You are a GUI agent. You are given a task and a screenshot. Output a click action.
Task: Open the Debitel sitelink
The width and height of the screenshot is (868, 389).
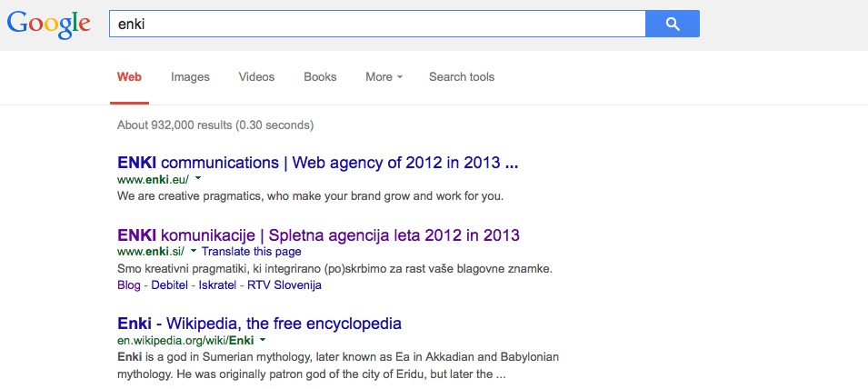[169, 285]
